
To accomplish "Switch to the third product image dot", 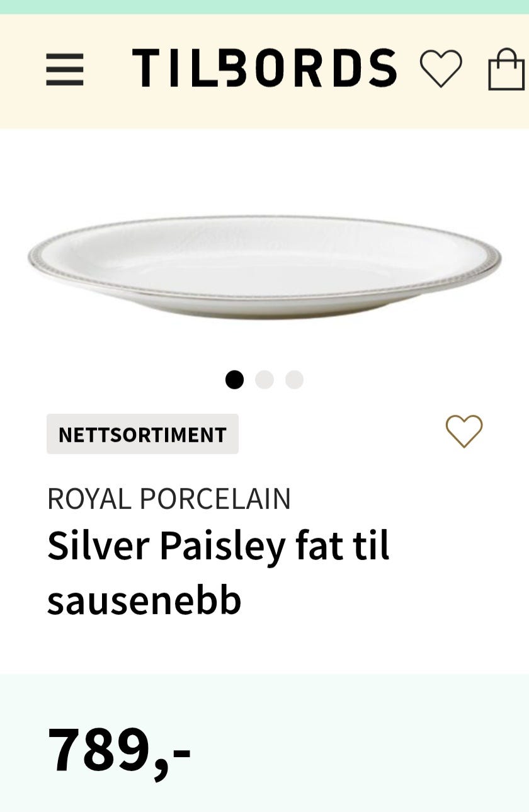I will [x=294, y=380].
